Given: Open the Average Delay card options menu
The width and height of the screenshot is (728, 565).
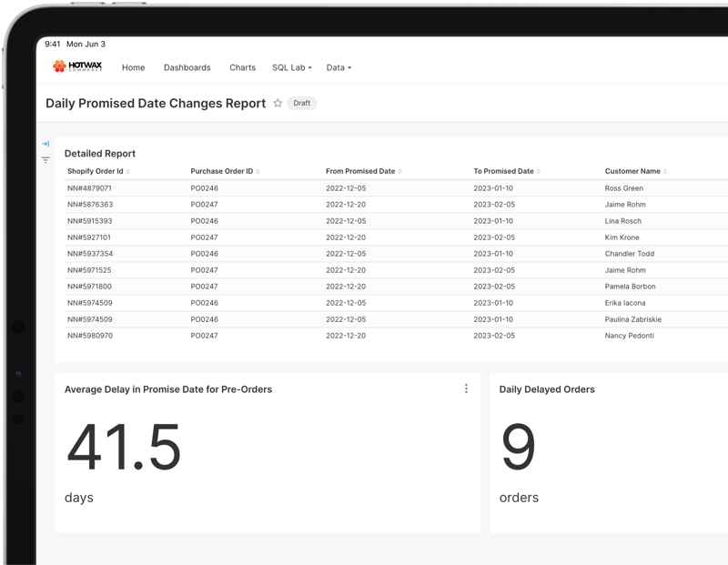Looking at the screenshot, I should 466,389.
